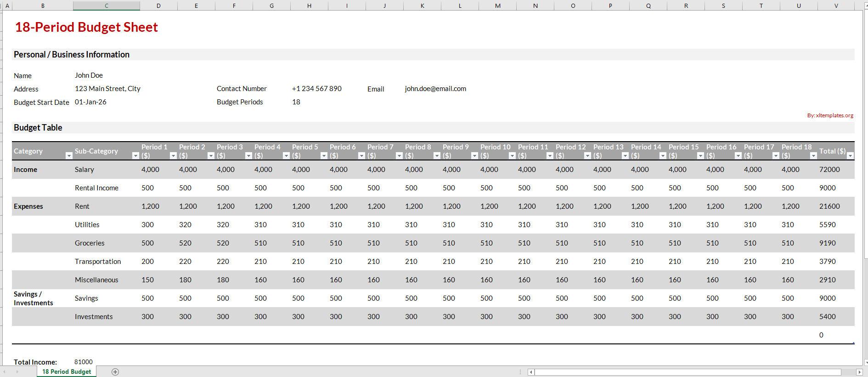Select column V header
This screenshot has height=377, width=868.
836,6
